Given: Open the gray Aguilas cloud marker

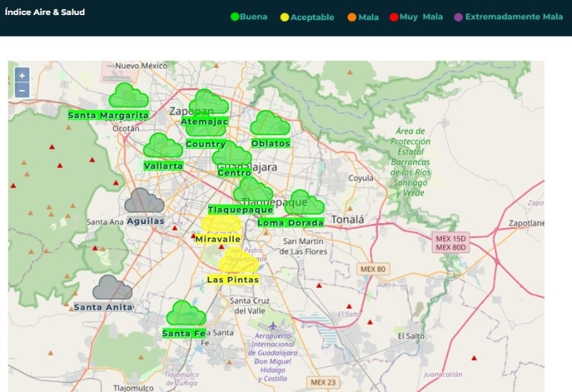Looking at the screenshot, I should click(144, 202).
